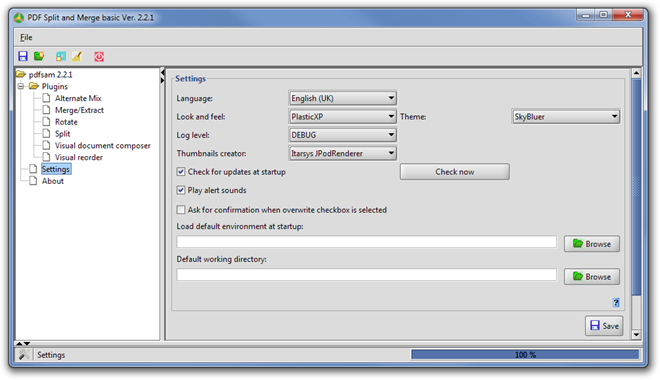Screen dimensions: 660x380
Task: Click the up arrow on the log divider
Action: [19, 343]
